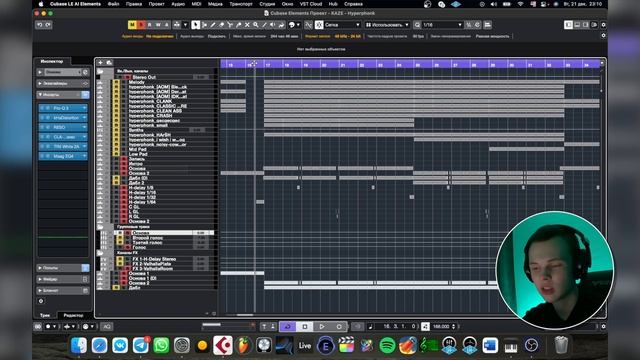Open the Файл menu
This screenshot has height=360, width=640.
click(113, 4)
